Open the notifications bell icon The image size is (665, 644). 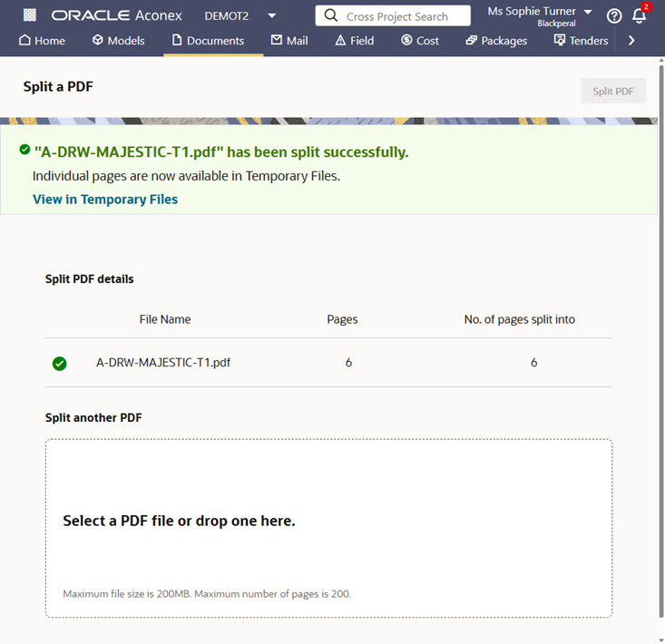(x=639, y=15)
